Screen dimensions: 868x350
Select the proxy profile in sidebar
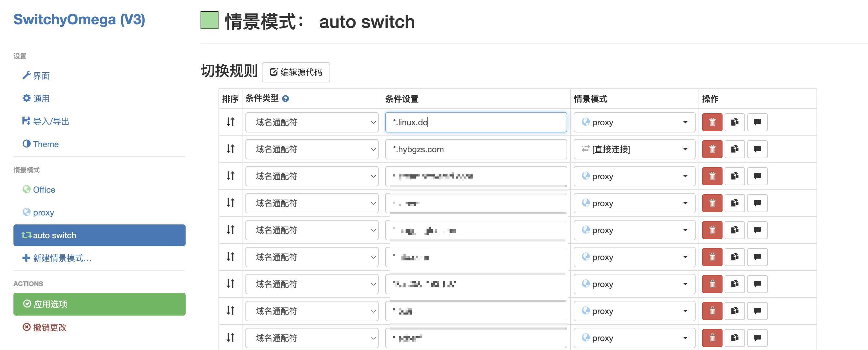coord(38,212)
